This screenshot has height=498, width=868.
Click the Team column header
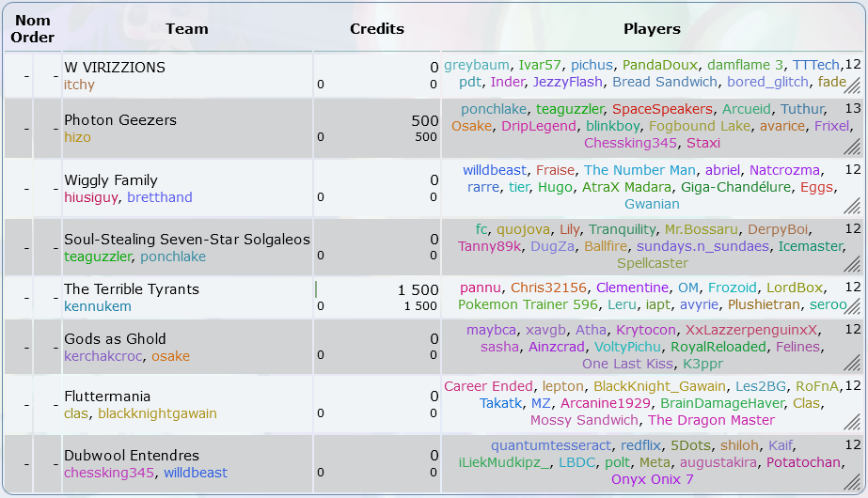click(187, 29)
